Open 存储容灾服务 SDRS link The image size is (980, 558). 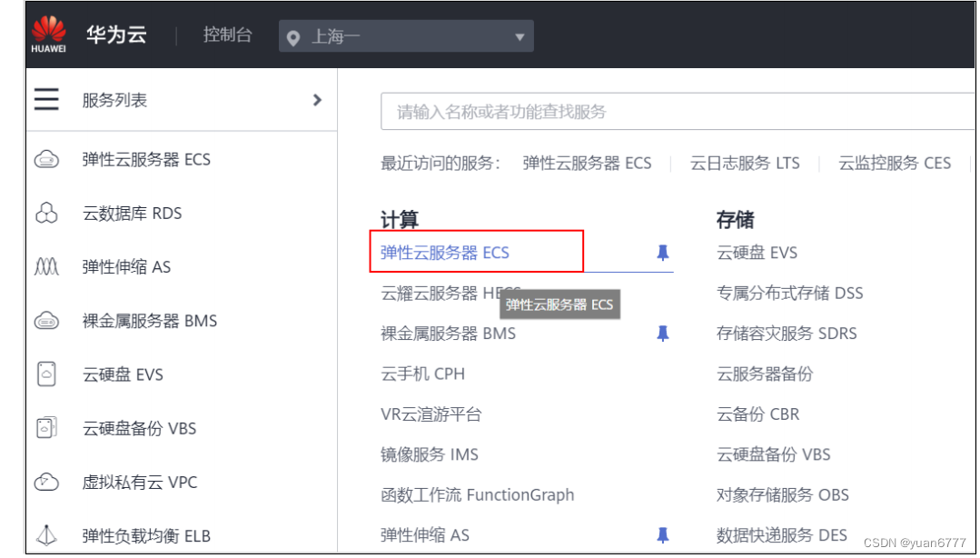(x=787, y=334)
